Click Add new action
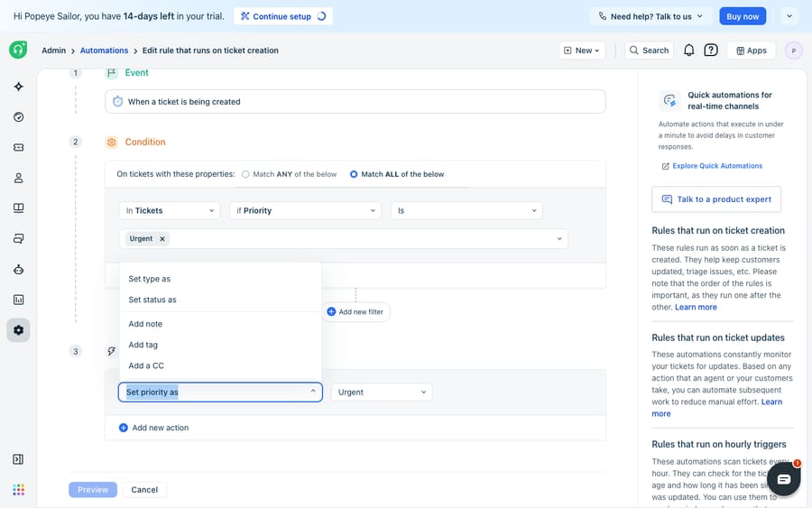This screenshot has height=508, width=812. coord(153,428)
